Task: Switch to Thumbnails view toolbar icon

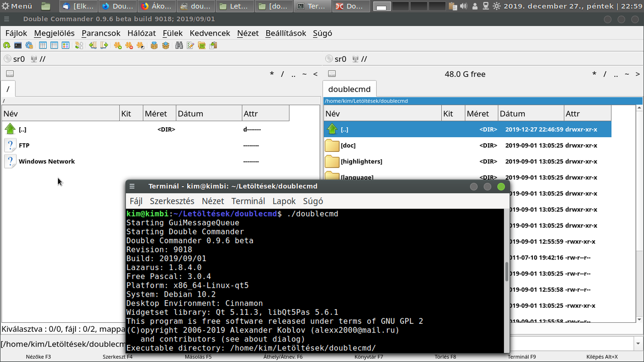Action: click(x=65, y=45)
